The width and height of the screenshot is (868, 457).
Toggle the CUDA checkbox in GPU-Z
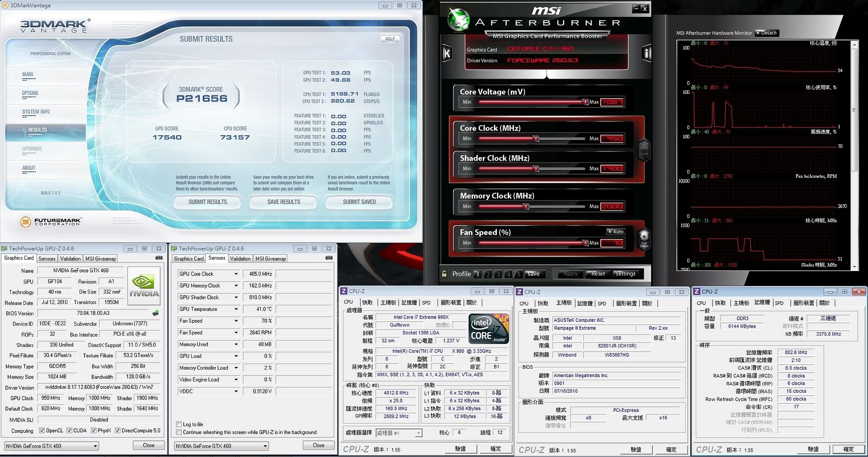[x=69, y=431]
